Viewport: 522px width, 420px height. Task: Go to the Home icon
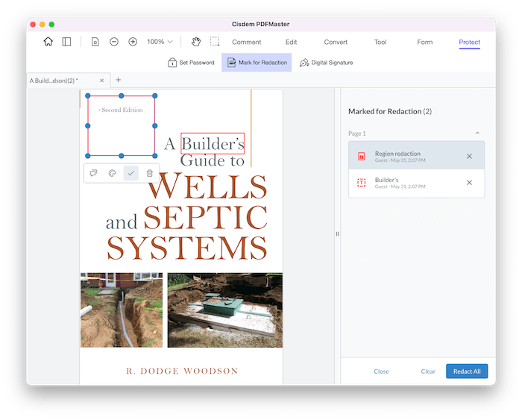[48, 42]
